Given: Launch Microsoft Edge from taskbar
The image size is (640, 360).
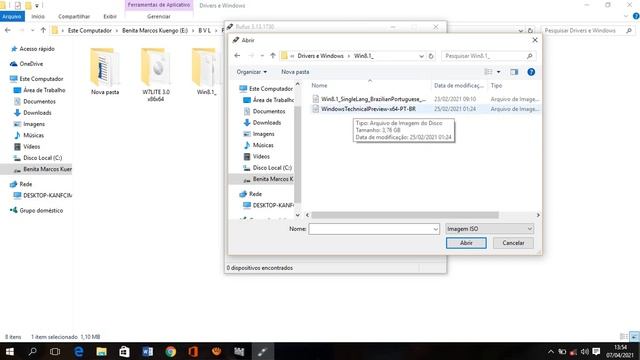Looking at the screenshot, I should click(x=78, y=351).
